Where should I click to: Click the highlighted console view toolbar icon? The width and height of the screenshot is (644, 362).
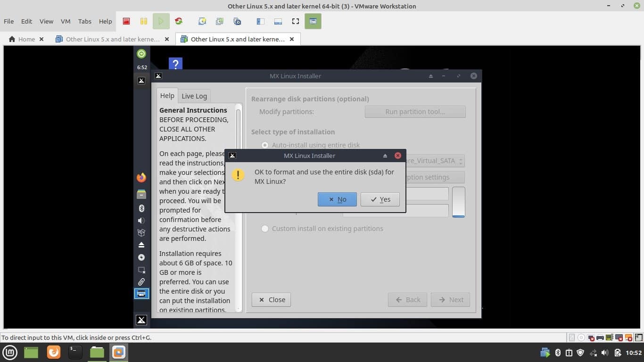[x=313, y=21]
